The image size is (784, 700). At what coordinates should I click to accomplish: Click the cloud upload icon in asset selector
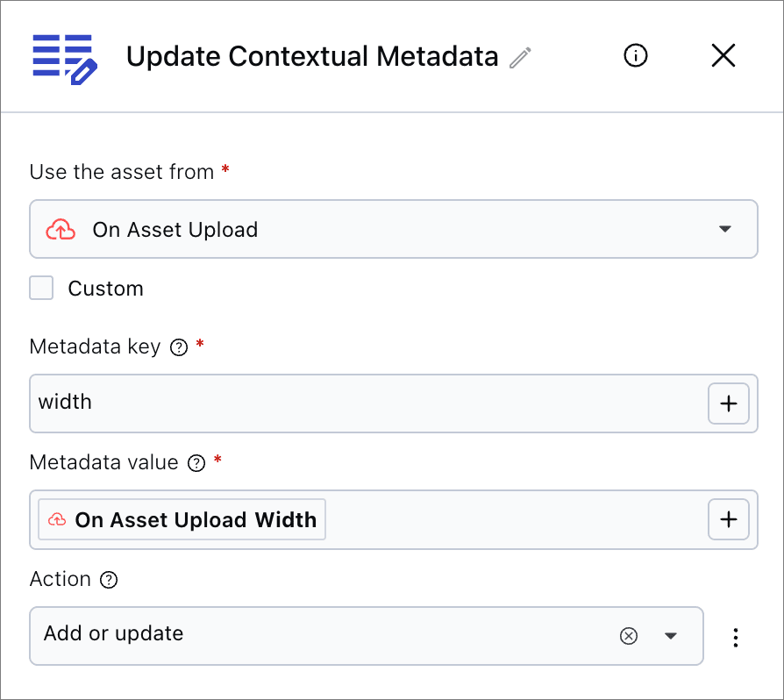click(x=60, y=230)
